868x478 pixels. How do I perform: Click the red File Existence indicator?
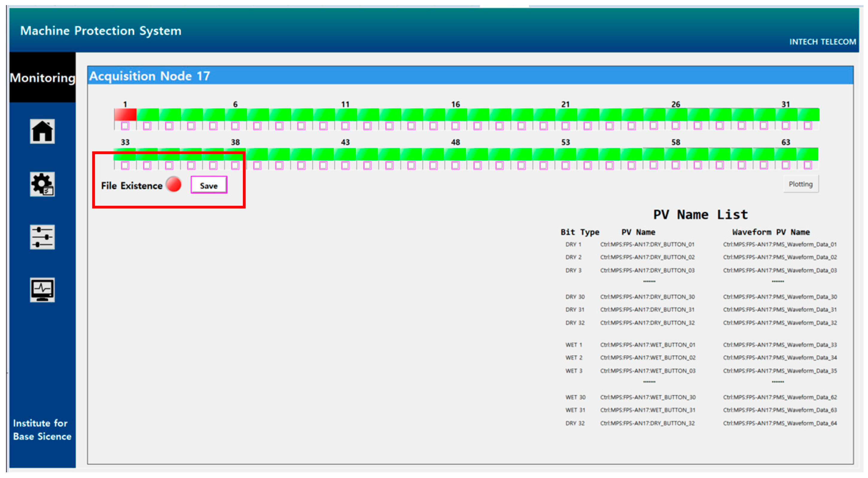click(x=173, y=185)
